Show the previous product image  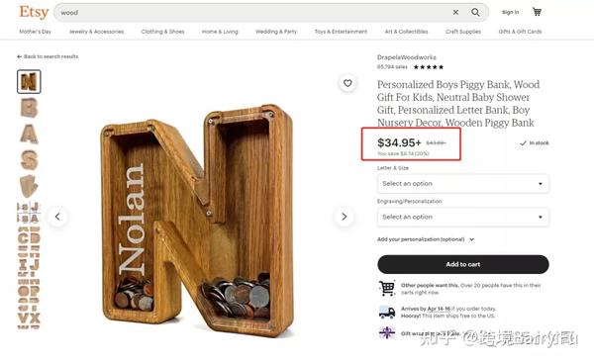[57, 217]
